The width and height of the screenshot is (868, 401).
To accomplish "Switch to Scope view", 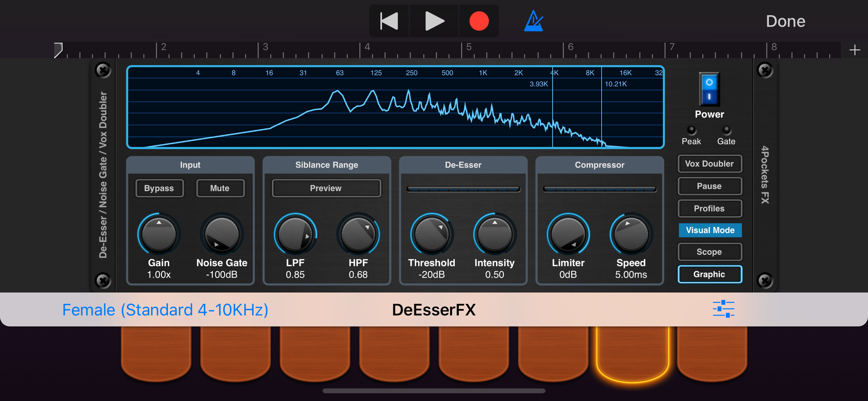I will click(709, 252).
